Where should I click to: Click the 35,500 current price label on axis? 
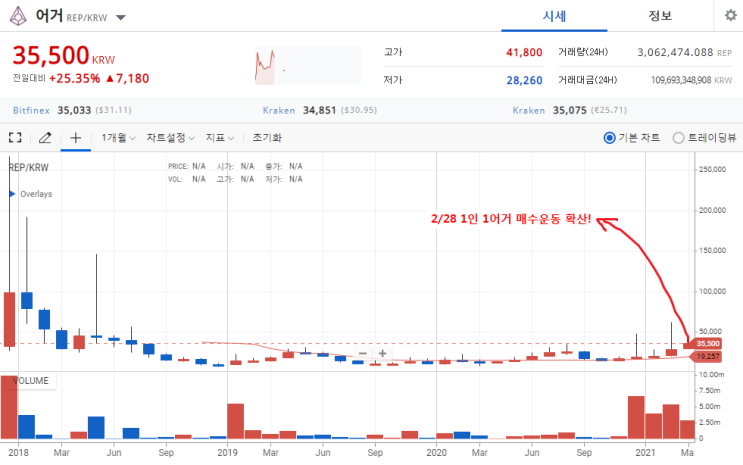707,344
